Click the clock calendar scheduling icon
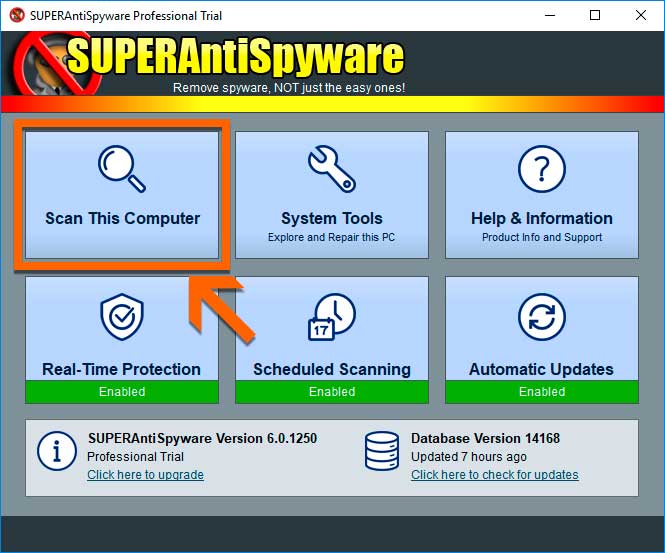 point(332,316)
